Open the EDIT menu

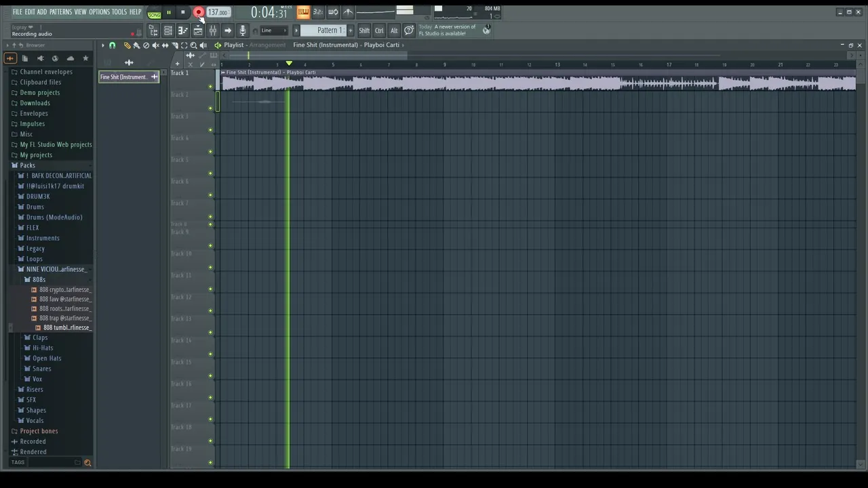30,12
